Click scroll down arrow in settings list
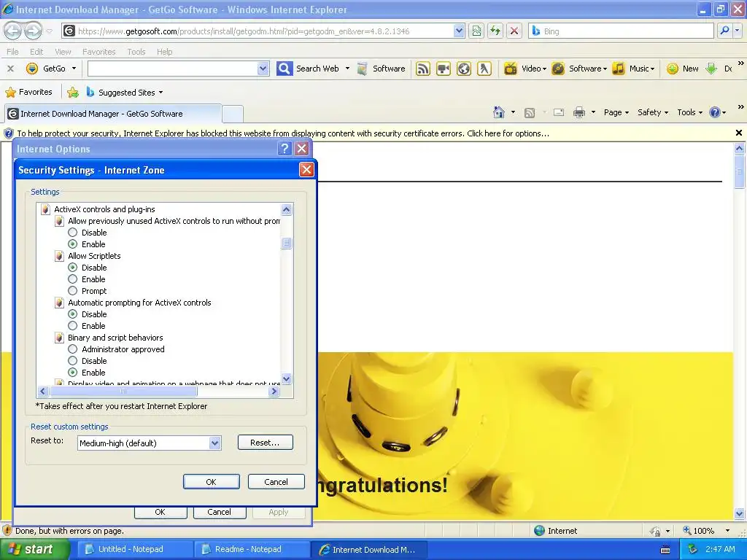The width and height of the screenshot is (747, 560). coord(286,379)
